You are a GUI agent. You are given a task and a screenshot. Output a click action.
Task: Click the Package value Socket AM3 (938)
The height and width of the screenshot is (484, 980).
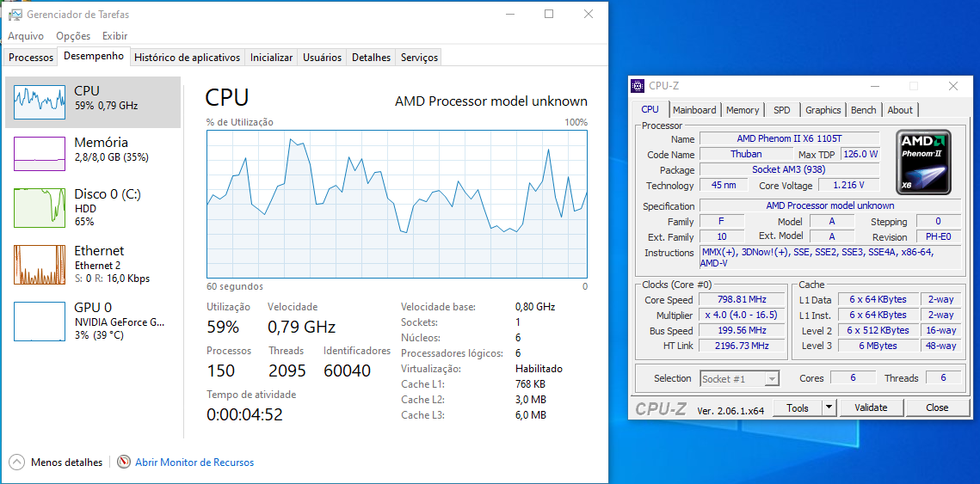(x=789, y=170)
